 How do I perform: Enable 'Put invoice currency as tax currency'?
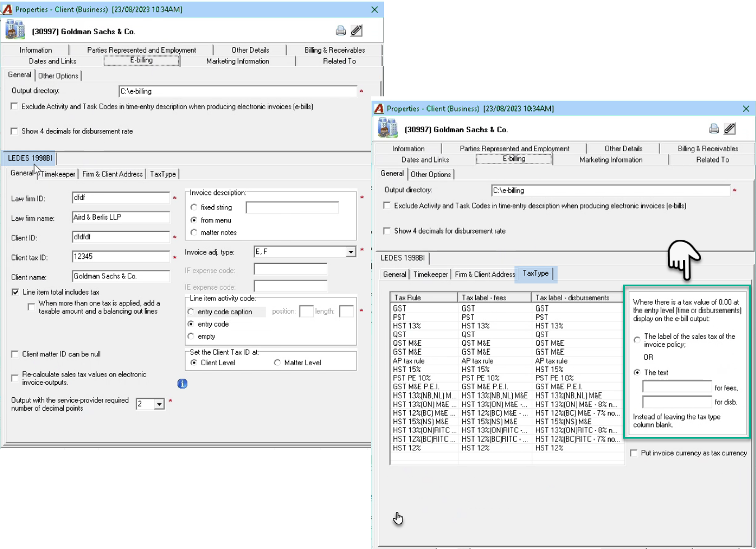[x=634, y=453]
